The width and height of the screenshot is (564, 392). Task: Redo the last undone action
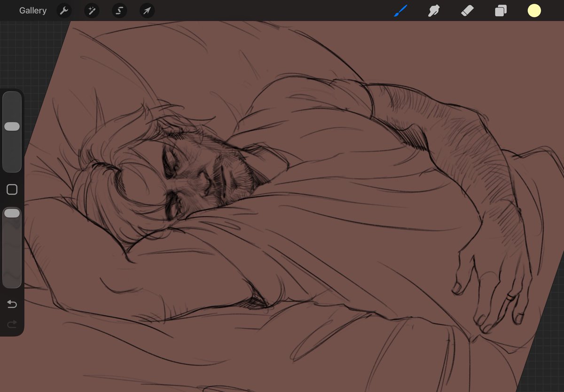coord(12,323)
